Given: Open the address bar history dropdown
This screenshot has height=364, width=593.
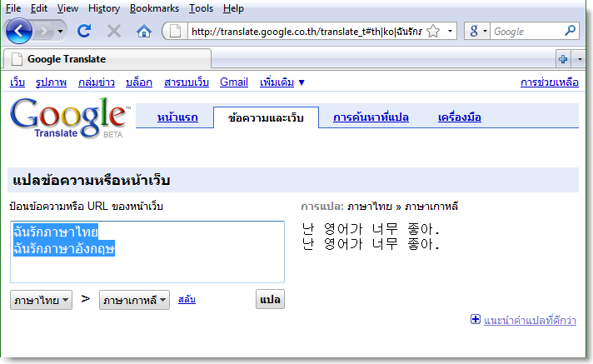Looking at the screenshot, I should pyautogui.click(x=450, y=31).
